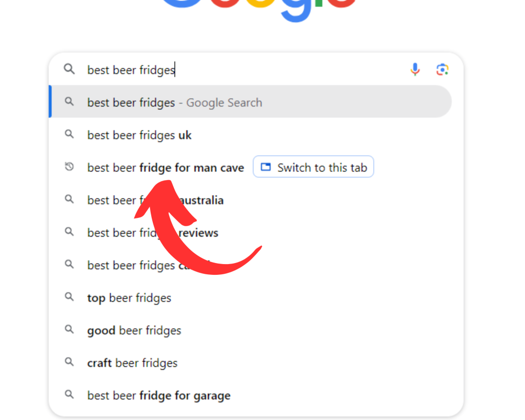Select the "top beer fridges" suggestion
The width and height of the screenshot is (525, 420).
click(x=129, y=298)
